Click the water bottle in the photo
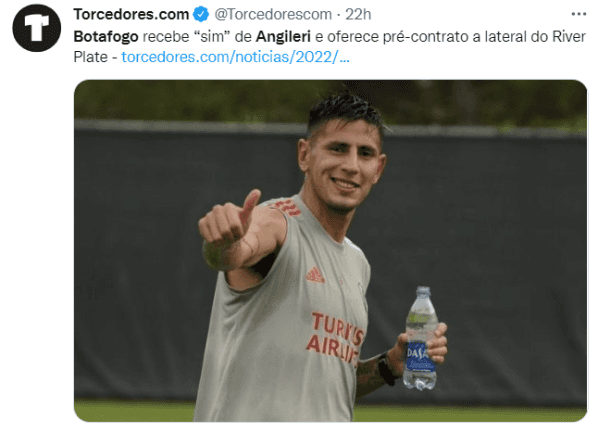The height and width of the screenshot is (433, 598). point(421,338)
